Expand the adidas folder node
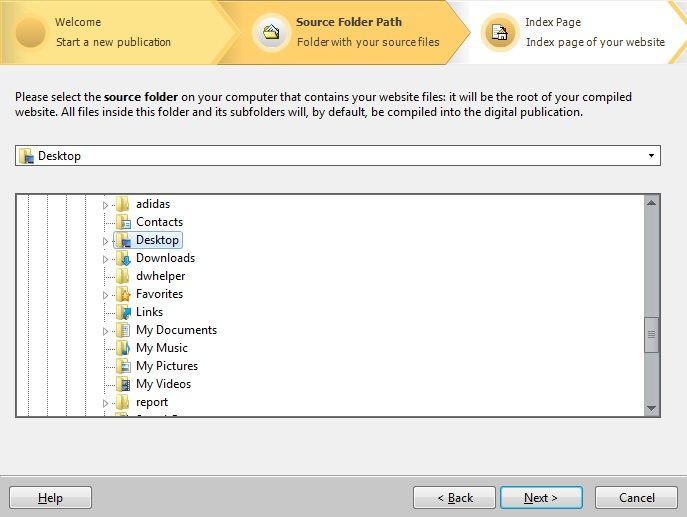 pos(105,205)
